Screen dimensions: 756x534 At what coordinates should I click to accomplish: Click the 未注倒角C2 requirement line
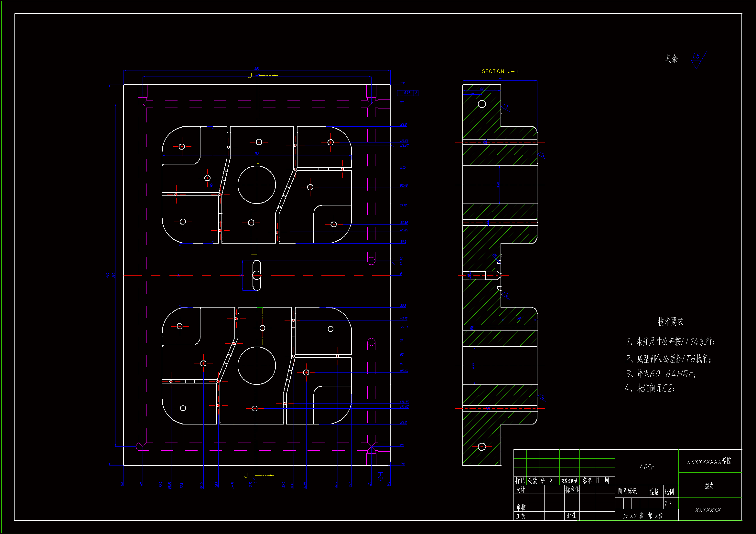650,389
